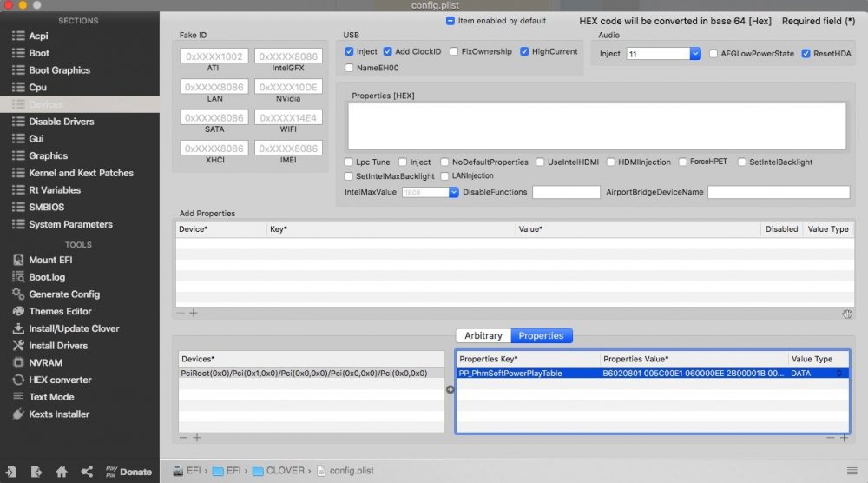The image size is (868, 483).
Task: Open the Disable Drivers section
Action: point(61,122)
